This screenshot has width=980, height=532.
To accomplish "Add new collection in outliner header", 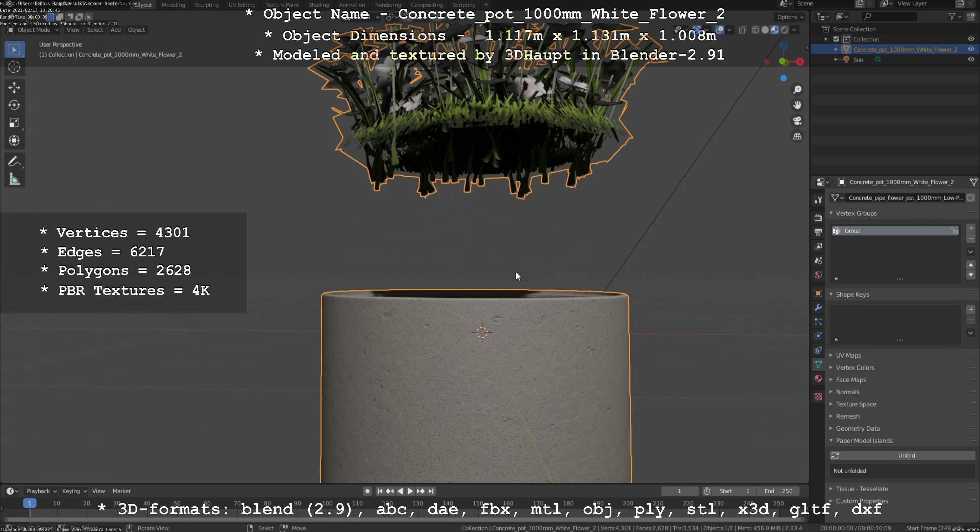I will click(971, 16).
